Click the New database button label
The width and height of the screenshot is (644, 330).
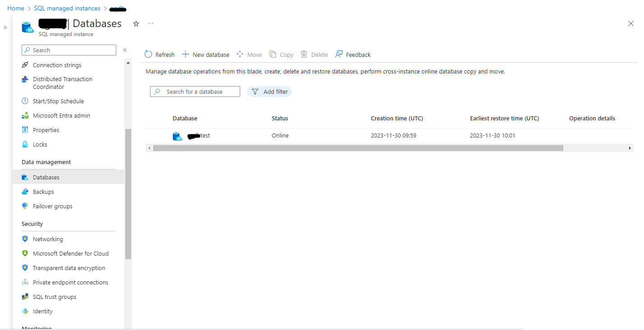[211, 55]
